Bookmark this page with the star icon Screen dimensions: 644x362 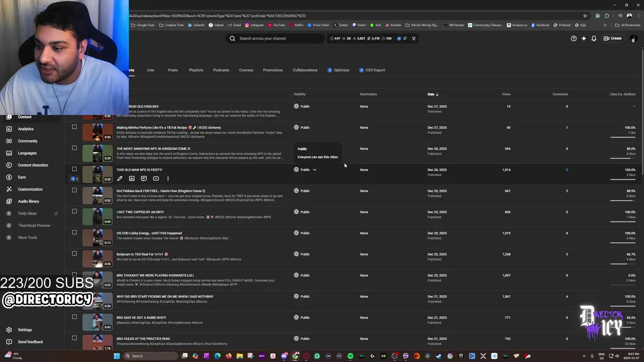(x=585, y=16)
